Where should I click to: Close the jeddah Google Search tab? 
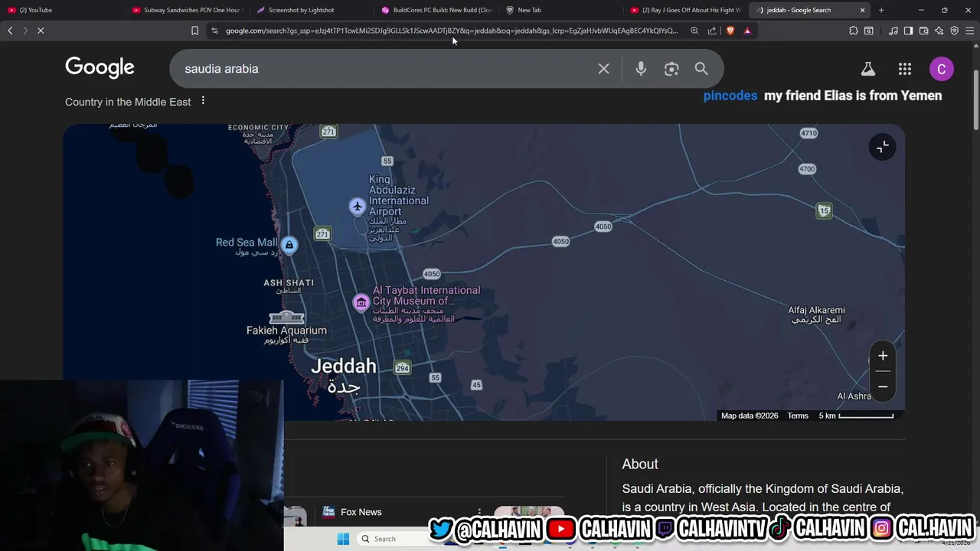click(x=863, y=10)
